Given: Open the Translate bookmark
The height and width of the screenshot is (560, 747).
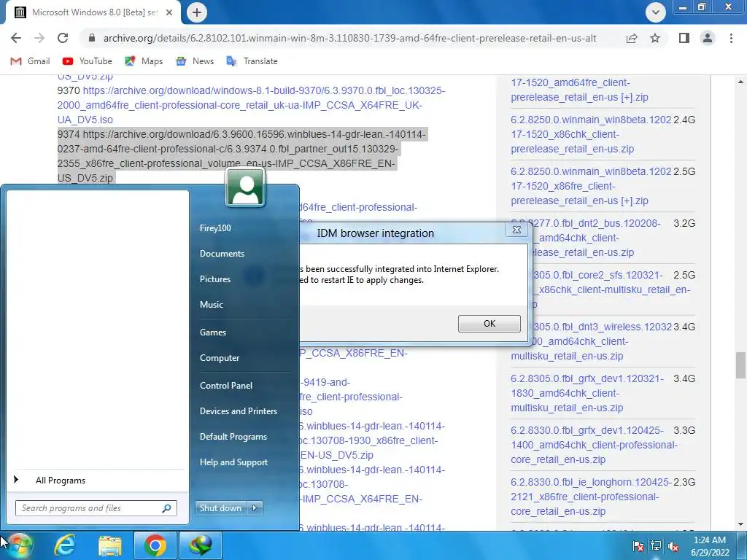Looking at the screenshot, I should [252, 61].
